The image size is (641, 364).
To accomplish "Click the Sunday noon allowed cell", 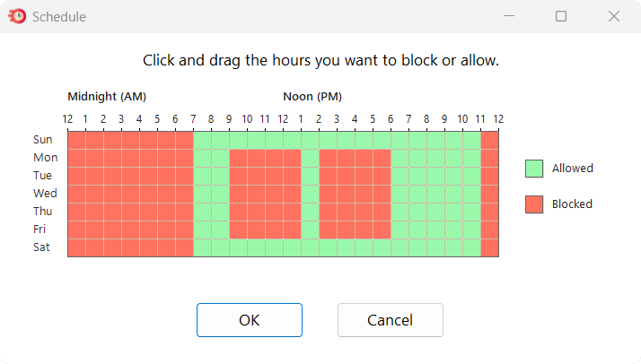I will 292,140.
